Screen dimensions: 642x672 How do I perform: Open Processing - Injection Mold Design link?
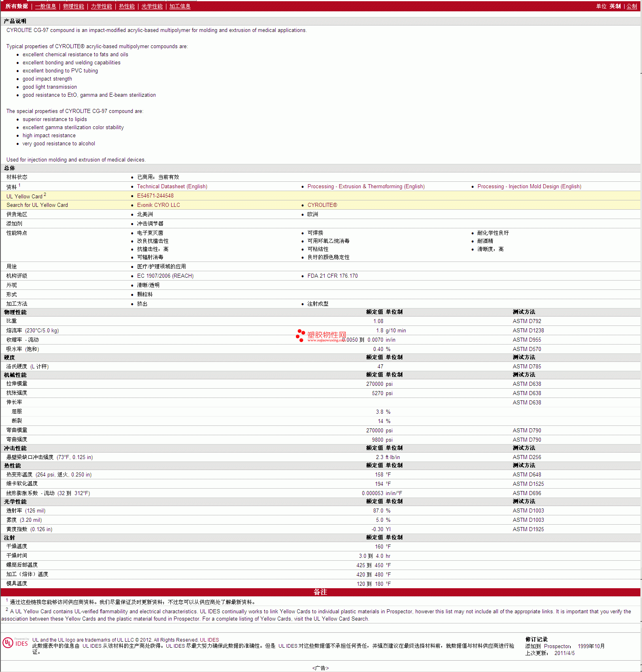(x=529, y=187)
